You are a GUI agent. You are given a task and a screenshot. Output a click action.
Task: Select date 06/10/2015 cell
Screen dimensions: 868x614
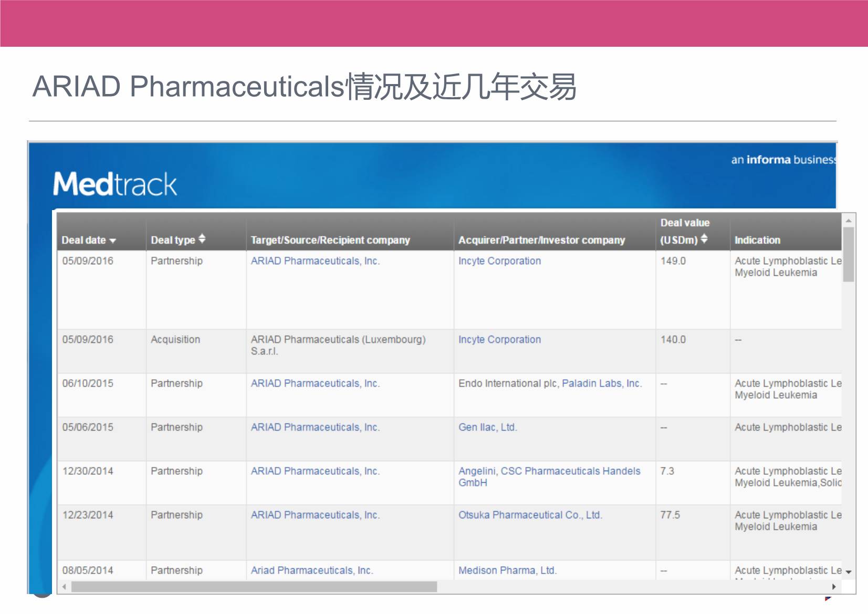pos(102,395)
